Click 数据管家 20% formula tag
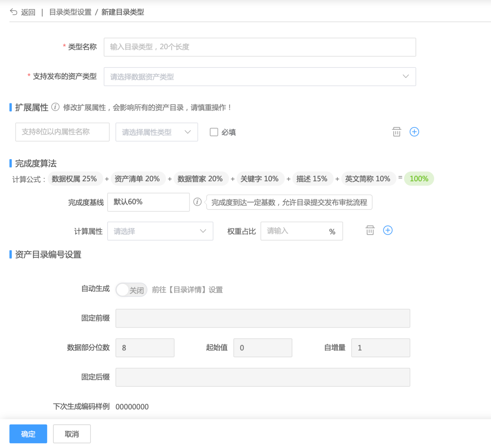 (200, 179)
